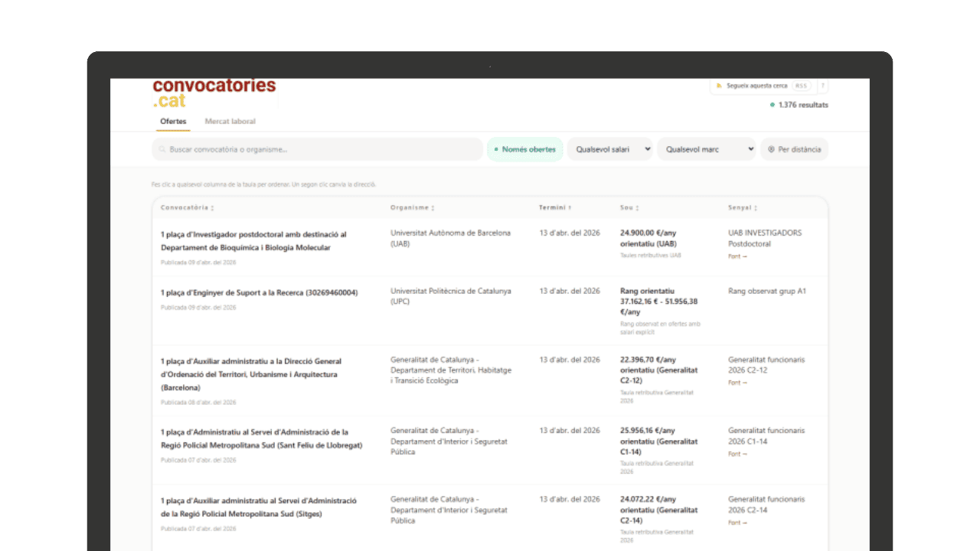Click the sort arrows next to Organisme
The image size is (980, 551).
pos(433,208)
